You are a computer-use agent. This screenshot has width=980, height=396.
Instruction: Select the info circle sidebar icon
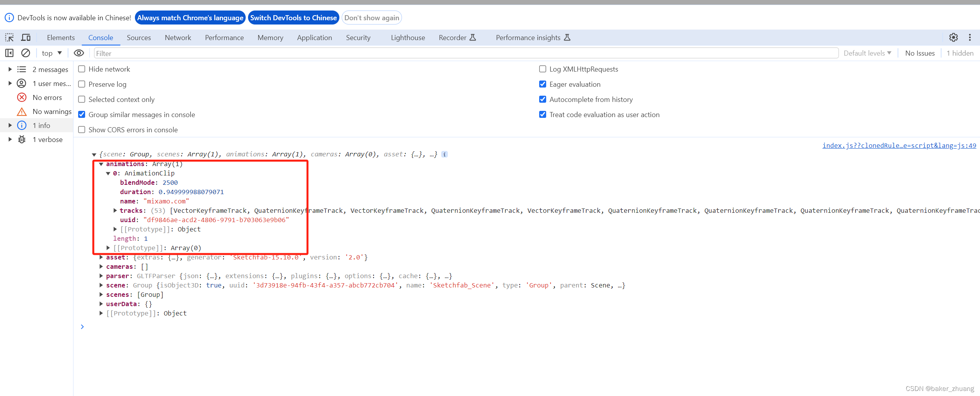tap(22, 125)
